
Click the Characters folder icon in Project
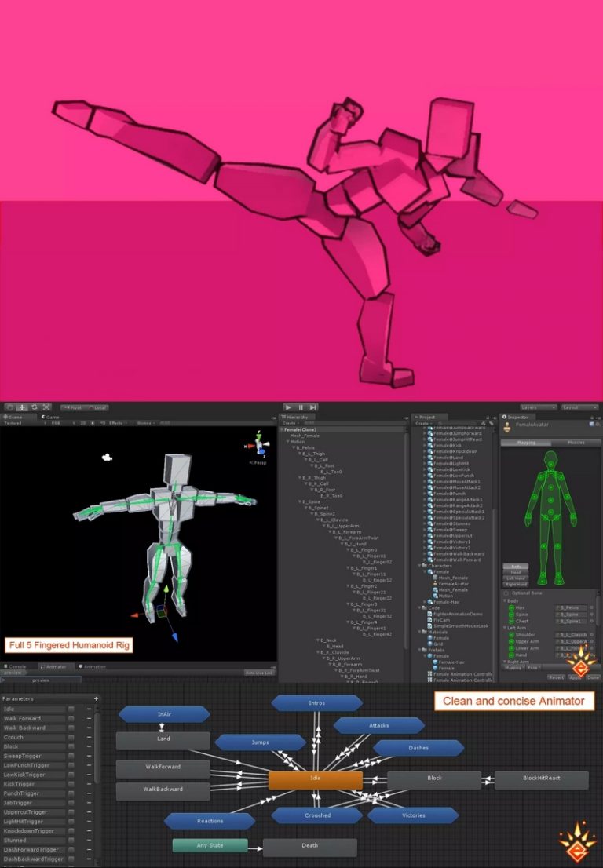[x=425, y=566]
